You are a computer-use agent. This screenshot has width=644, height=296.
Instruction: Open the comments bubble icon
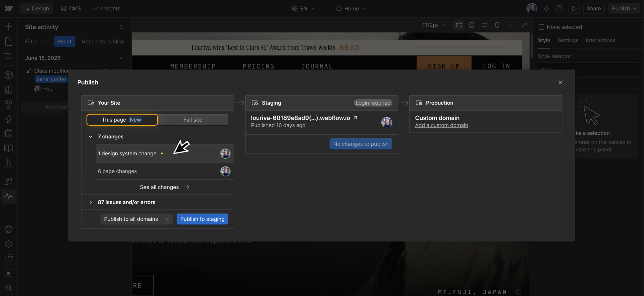pyautogui.click(x=559, y=8)
